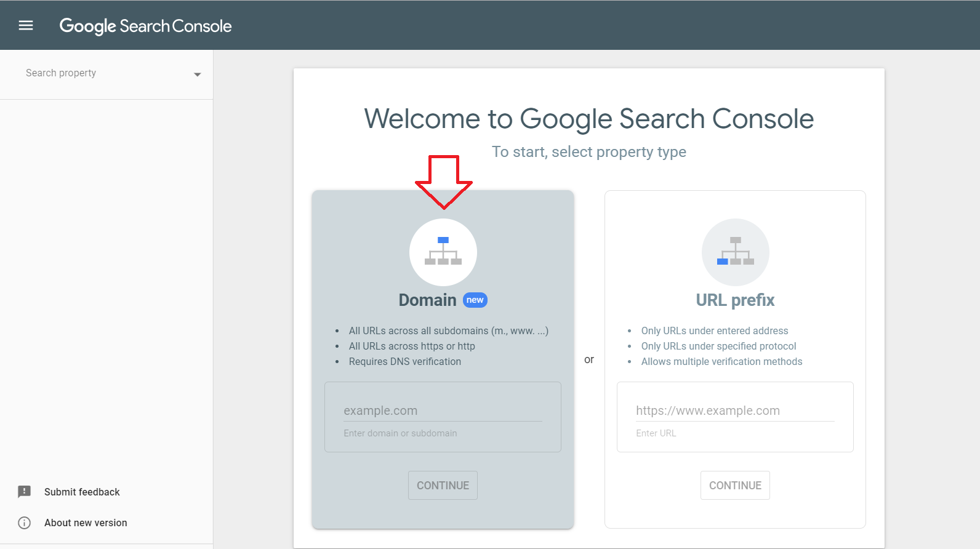Open the About new version item

click(86, 523)
